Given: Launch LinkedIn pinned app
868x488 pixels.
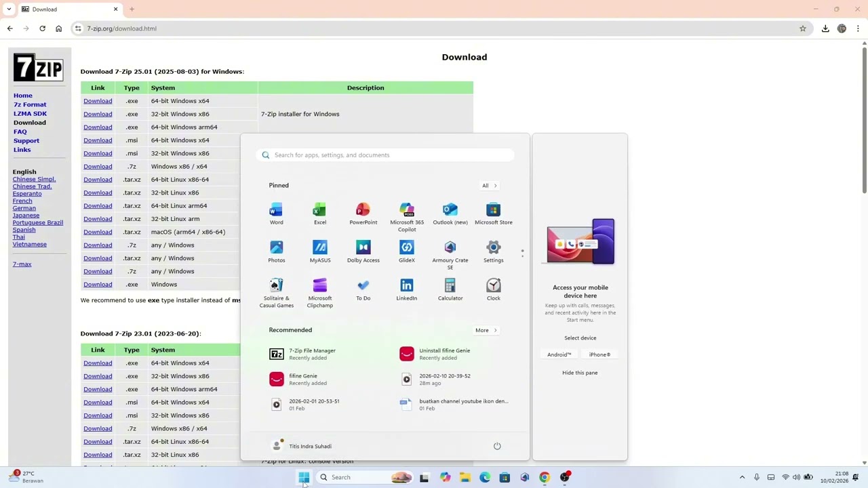Looking at the screenshot, I should (406, 289).
